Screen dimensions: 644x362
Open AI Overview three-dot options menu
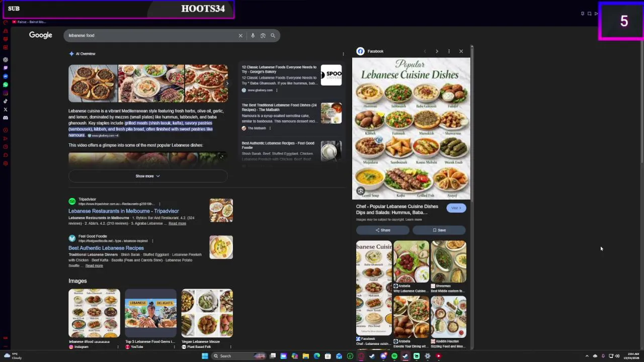pos(343,54)
